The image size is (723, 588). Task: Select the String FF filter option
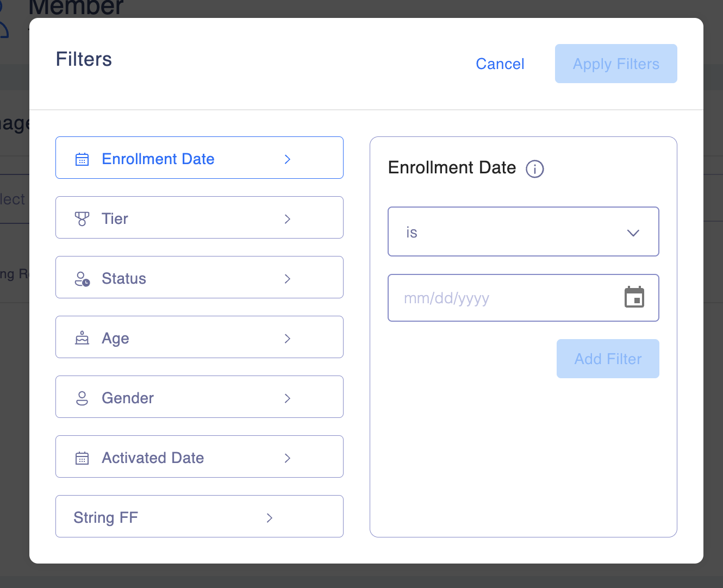(x=199, y=516)
